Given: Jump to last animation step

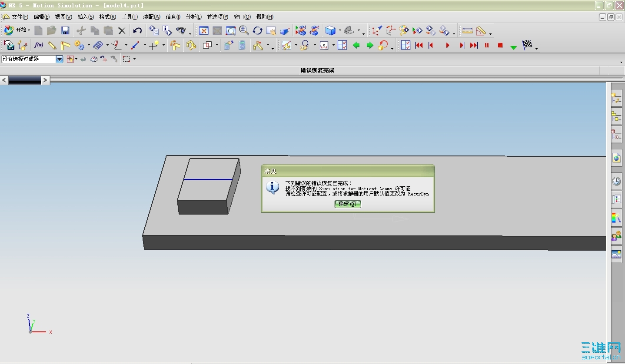Looking at the screenshot, I should tap(474, 45).
